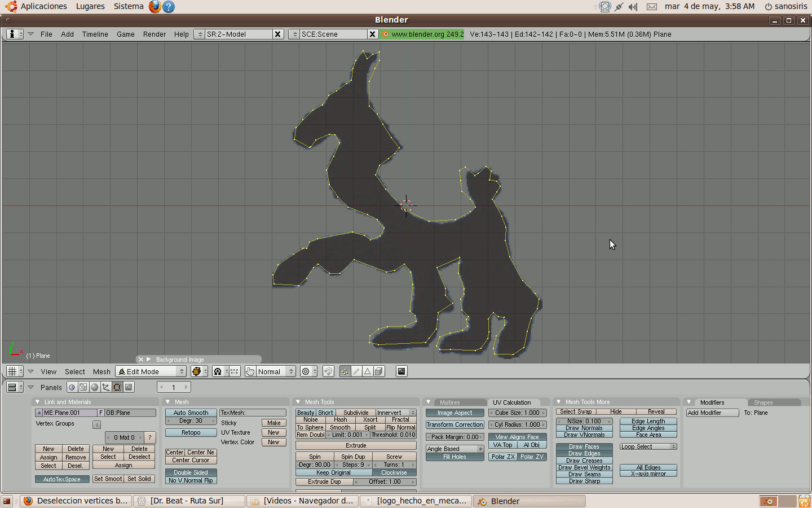Open the Script context panel icon
This screenshot has width=812, height=508.
tap(83, 387)
